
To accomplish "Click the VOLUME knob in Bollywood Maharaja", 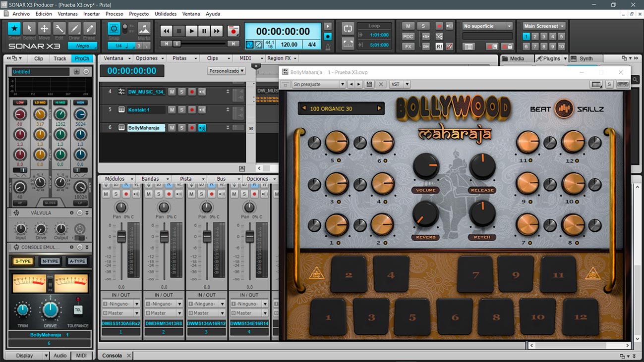I will [x=426, y=166].
